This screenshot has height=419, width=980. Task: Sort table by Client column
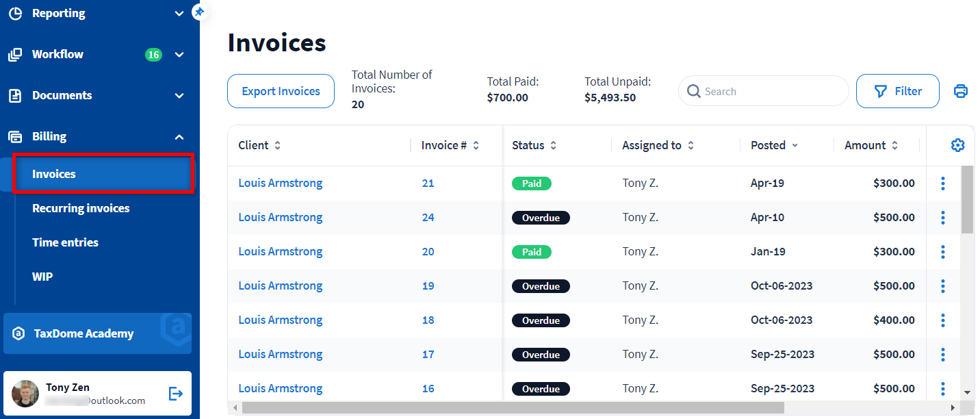pos(277,145)
